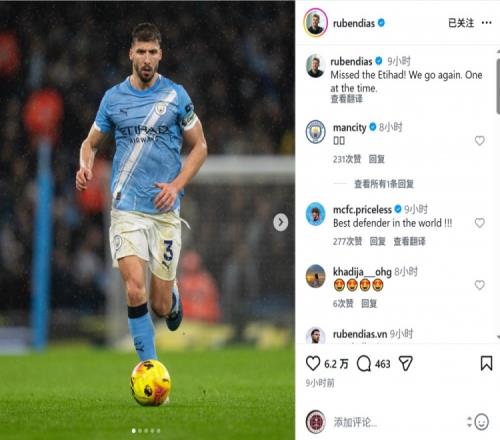Like the post with the heart icon
The width and height of the screenshot is (500, 440).
pos(313,363)
